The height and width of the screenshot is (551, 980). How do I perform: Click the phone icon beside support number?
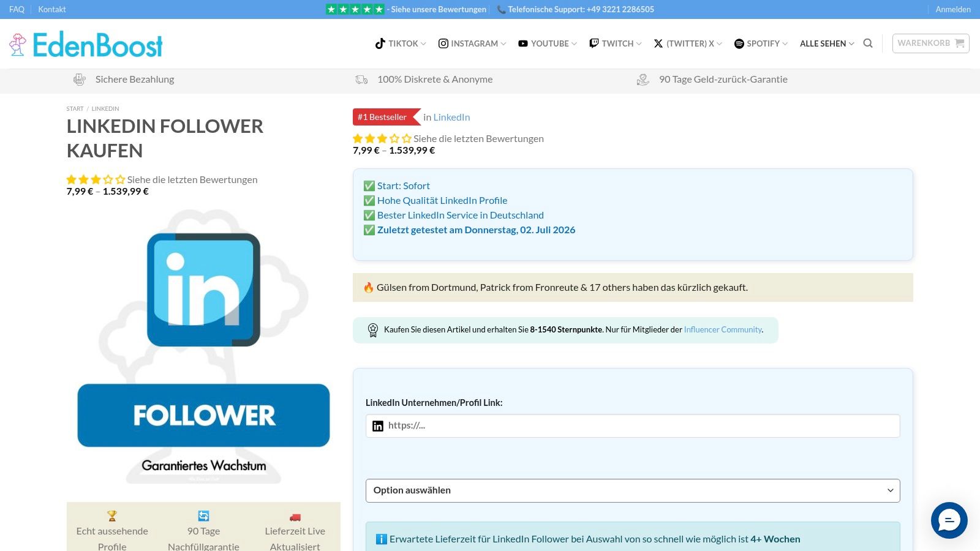coord(501,10)
